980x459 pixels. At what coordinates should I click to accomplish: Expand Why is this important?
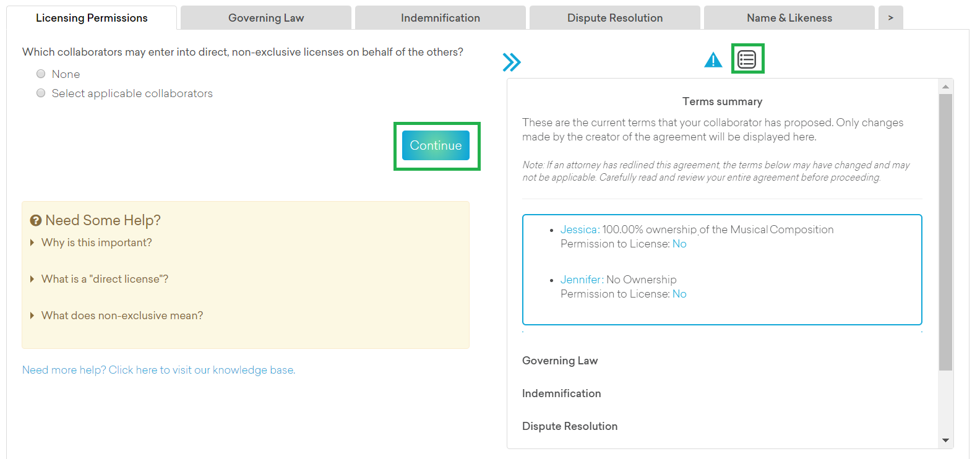(x=96, y=242)
